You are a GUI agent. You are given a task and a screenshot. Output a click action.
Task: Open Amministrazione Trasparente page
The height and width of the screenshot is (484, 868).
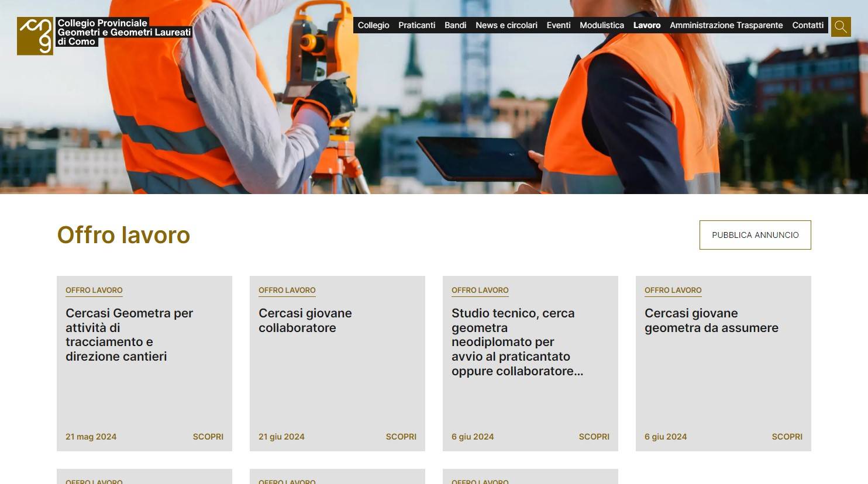pos(726,25)
